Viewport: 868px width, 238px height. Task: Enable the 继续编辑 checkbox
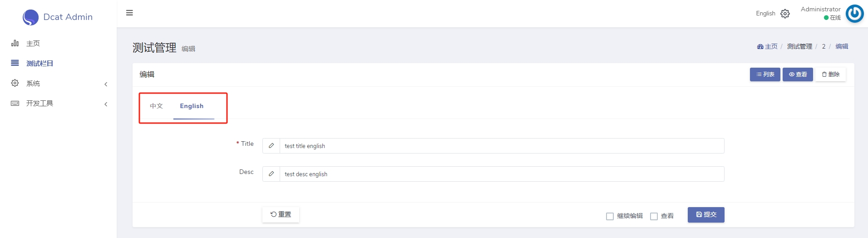(x=610, y=216)
